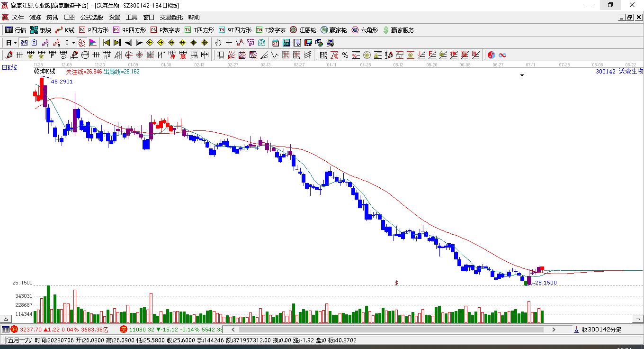Jump to the first bar icon

[x=107, y=43]
